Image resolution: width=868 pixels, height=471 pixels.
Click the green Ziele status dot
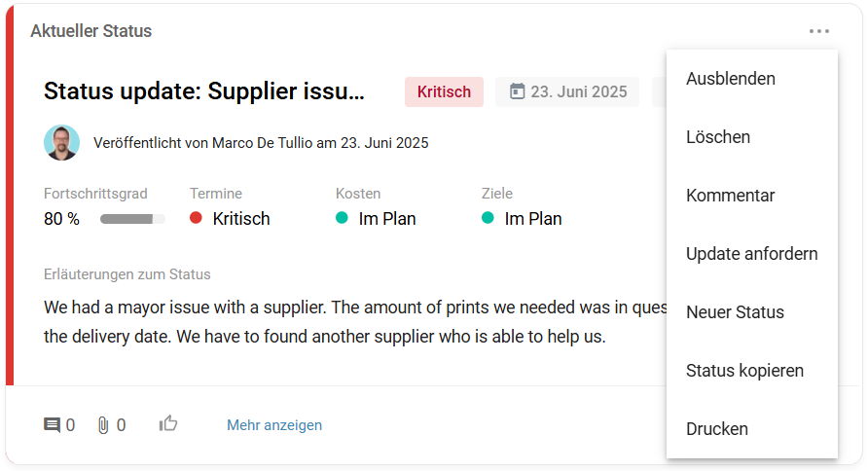(488, 218)
